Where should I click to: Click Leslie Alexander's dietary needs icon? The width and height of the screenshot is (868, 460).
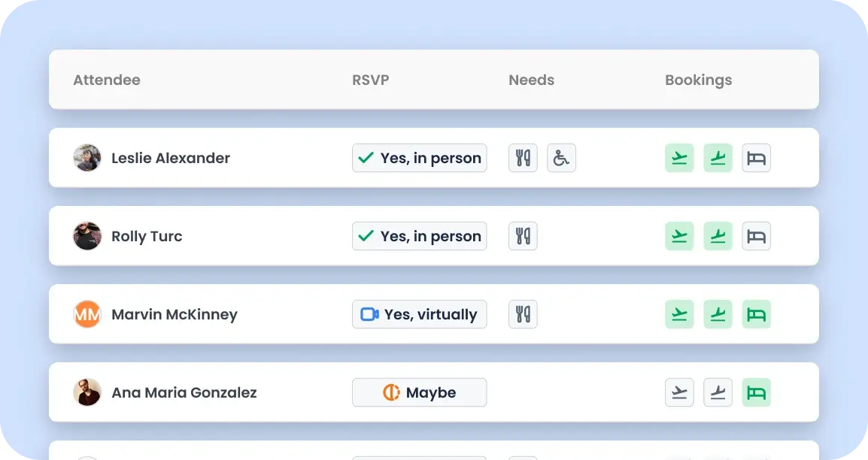click(523, 158)
